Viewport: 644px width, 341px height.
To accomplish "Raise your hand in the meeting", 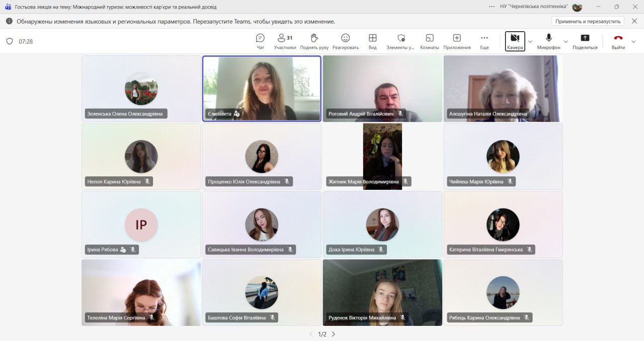I will pyautogui.click(x=314, y=41).
